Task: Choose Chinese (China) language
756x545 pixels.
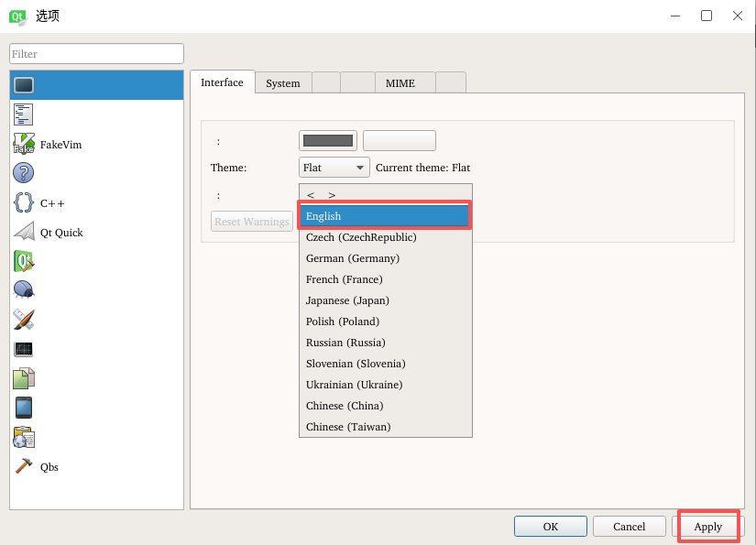Action: tap(385, 406)
